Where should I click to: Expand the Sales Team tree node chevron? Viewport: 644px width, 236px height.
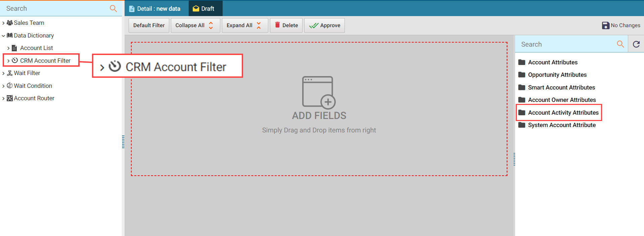[x=3, y=23]
